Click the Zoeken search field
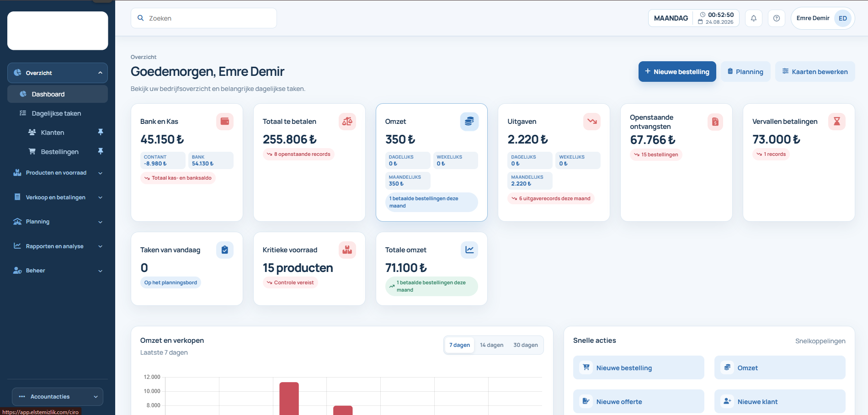This screenshot has width=868, height=415. (x=204, y=18)
